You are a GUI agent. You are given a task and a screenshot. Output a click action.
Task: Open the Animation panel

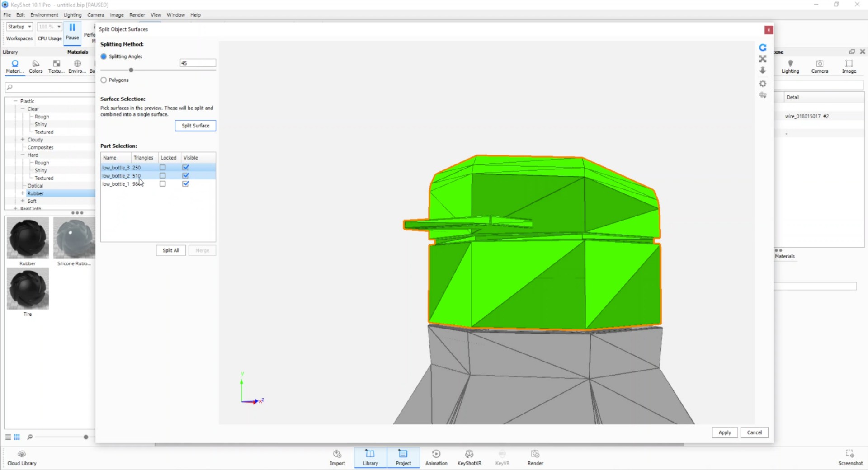point(436,457)
